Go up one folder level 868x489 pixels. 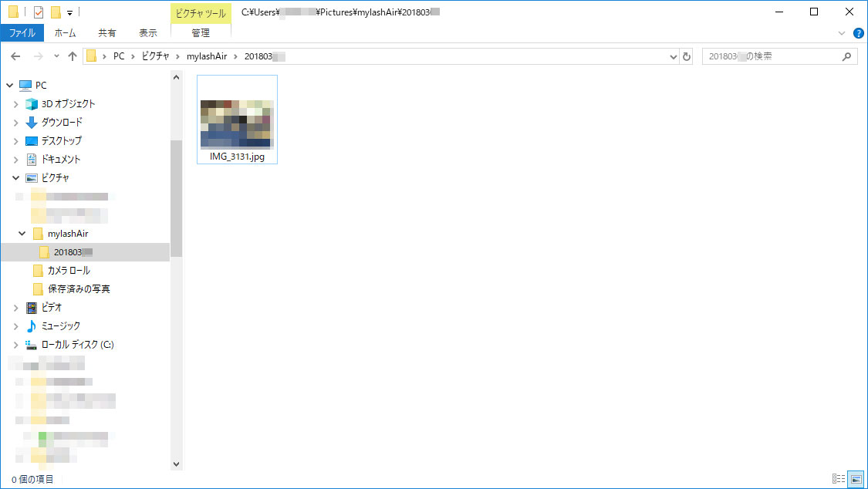click(73, 56)
